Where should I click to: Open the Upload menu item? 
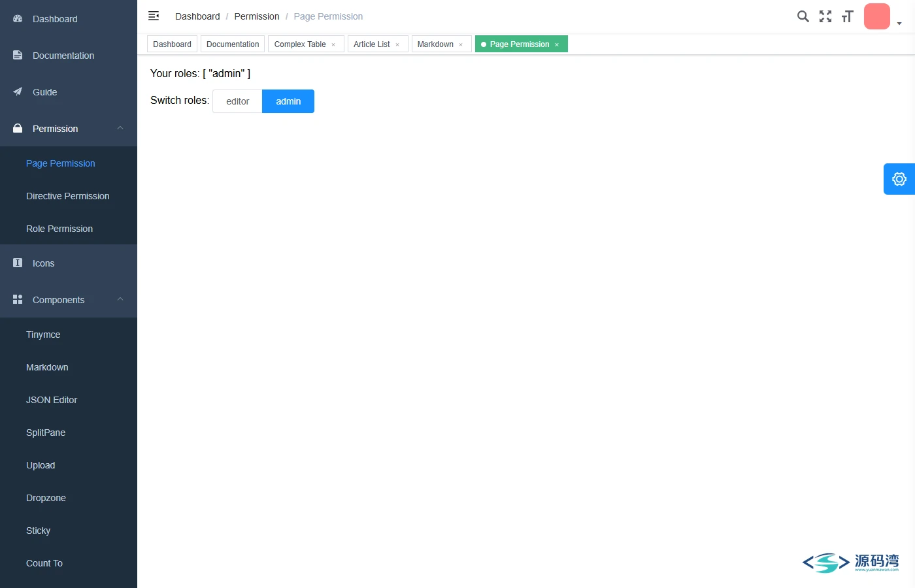pyautogui.click(x=69, y=465)
